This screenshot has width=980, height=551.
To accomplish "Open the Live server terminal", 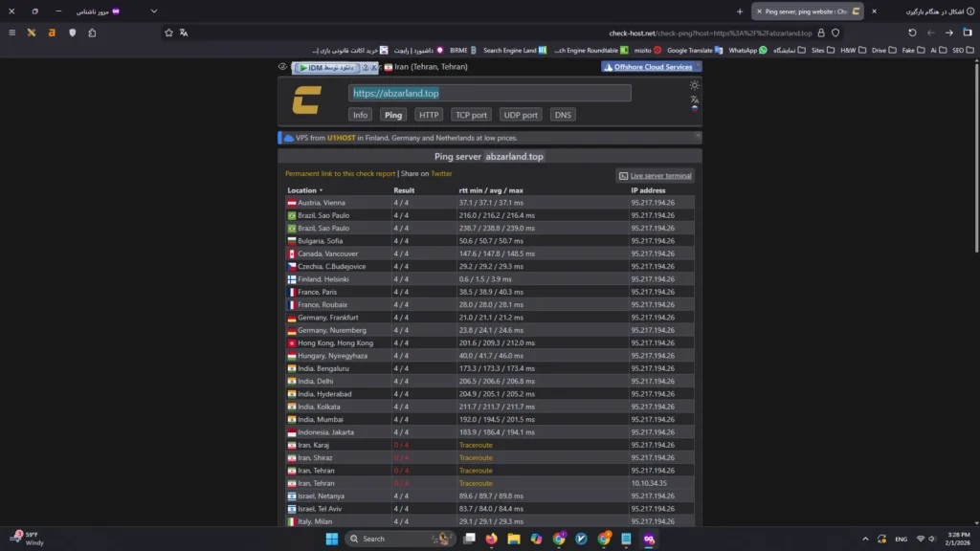I will (656, 176).
